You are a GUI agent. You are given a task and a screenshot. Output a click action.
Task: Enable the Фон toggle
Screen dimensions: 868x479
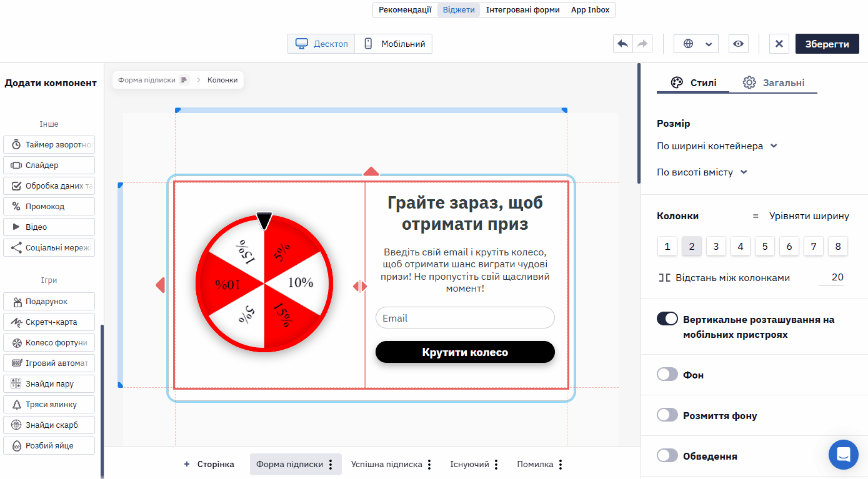click(x=667, y=375)
